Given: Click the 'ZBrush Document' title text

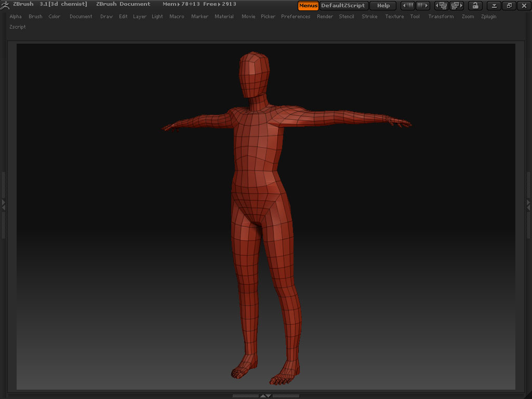Looking at the screenshot, I should [123, 4].
